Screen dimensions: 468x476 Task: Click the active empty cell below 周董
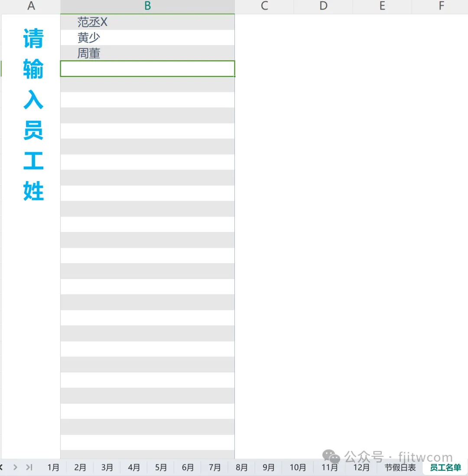click(x=147, y=69)
